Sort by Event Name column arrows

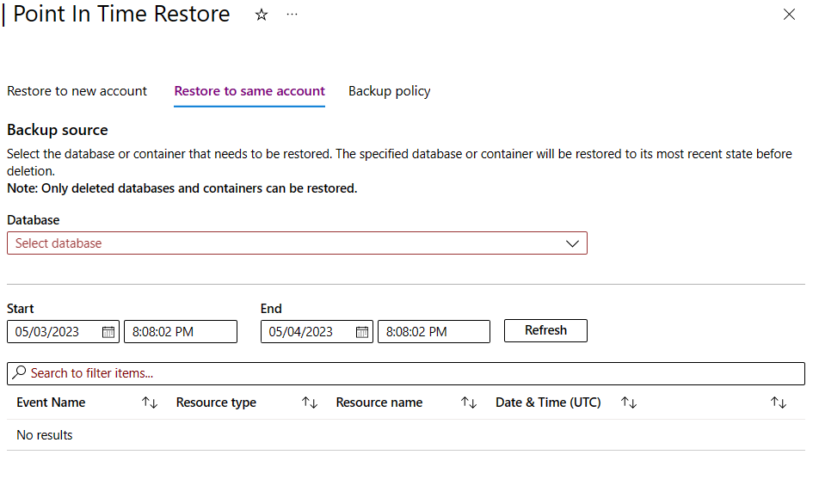tap(150, 403)
